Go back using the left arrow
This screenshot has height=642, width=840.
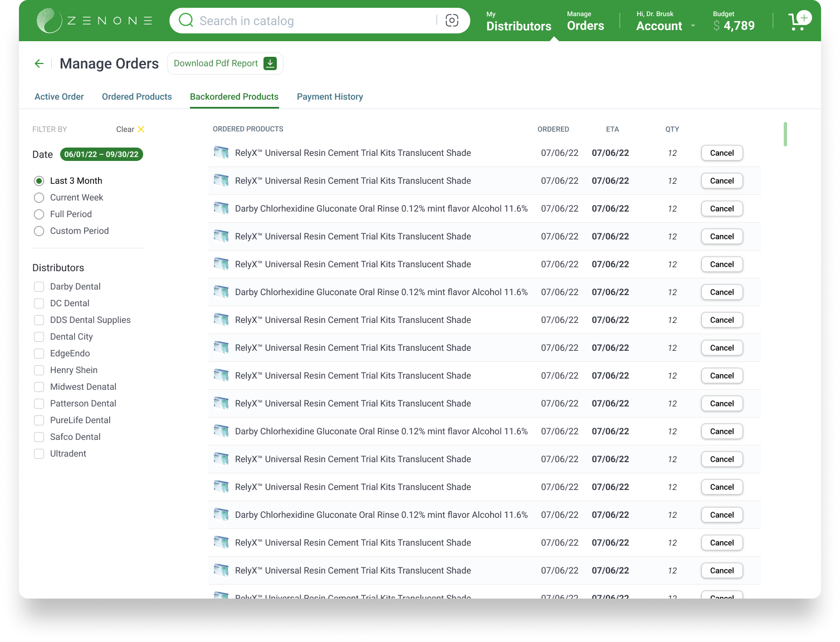pos(39,63)
